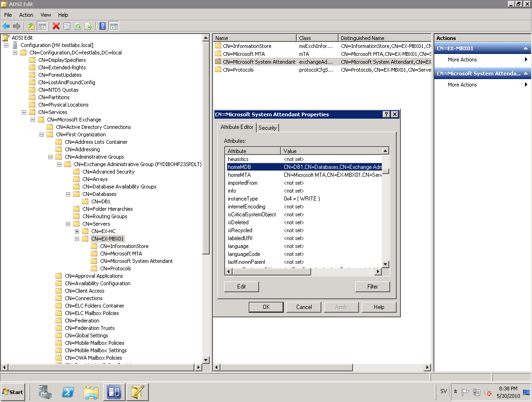
Task: Toggle Show/Hide Console Tree toolbar icon
Action: [x=42, y=26]
